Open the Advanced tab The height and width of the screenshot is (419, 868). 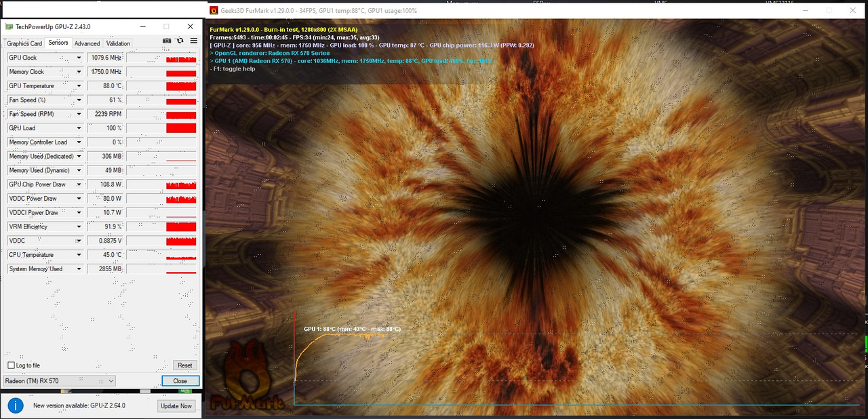(87, 43)
